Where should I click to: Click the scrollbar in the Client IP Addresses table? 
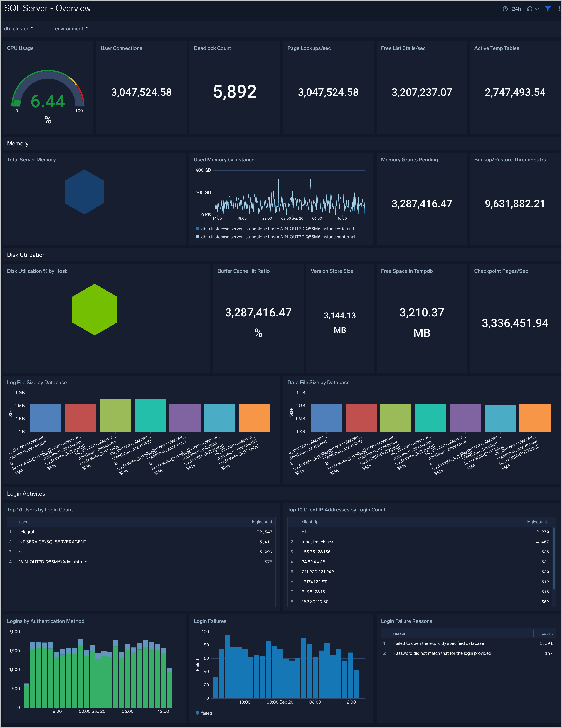pos(554,558)
